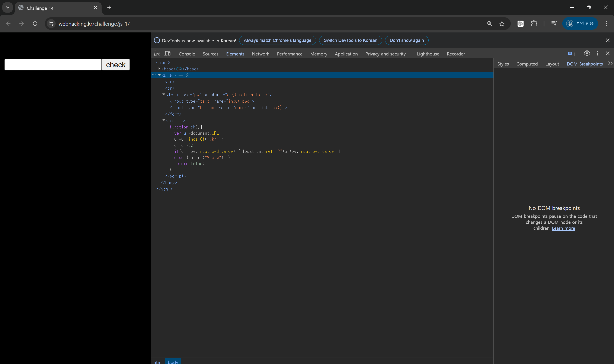Focus the password text field on page
This screenshot has width=614, height=364.
[53, 64]
